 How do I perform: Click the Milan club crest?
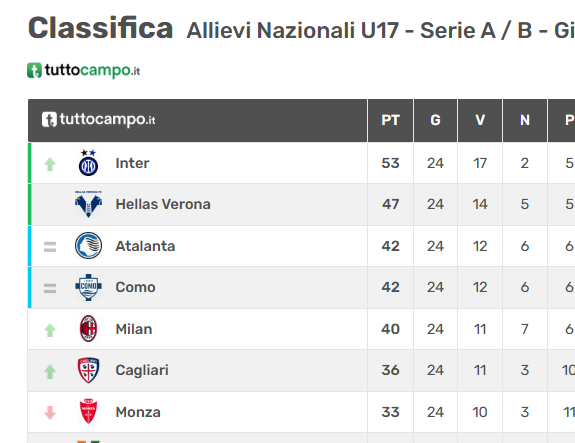click(88, 329)
